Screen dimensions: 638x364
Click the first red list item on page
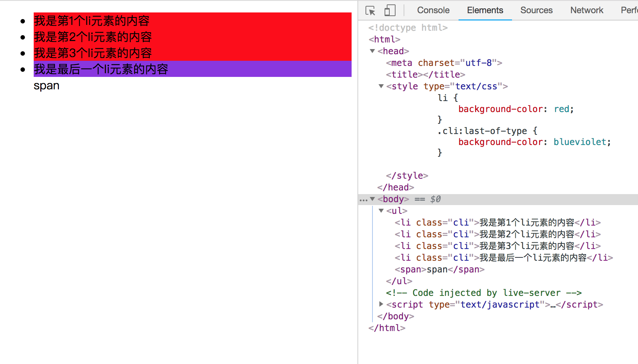coord(193,21)
